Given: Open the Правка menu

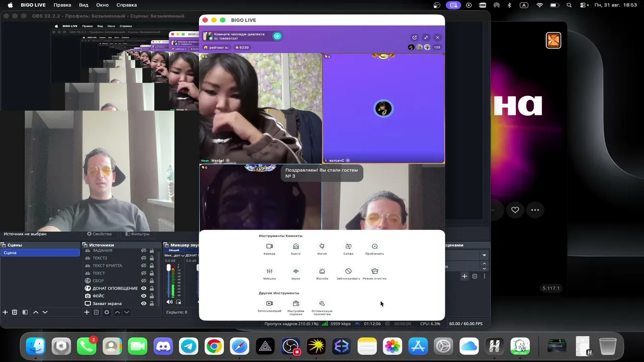Looking at the screenshot, I should coord(62,5).
